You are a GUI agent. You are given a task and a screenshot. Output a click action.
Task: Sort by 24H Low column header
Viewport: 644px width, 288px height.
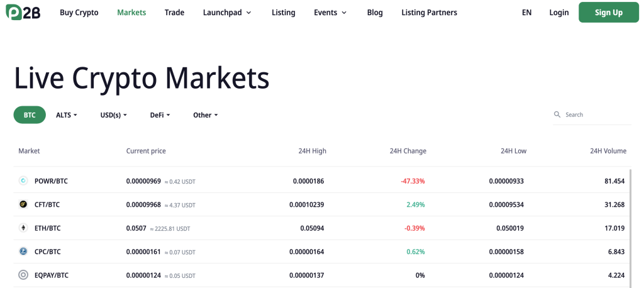513,151
